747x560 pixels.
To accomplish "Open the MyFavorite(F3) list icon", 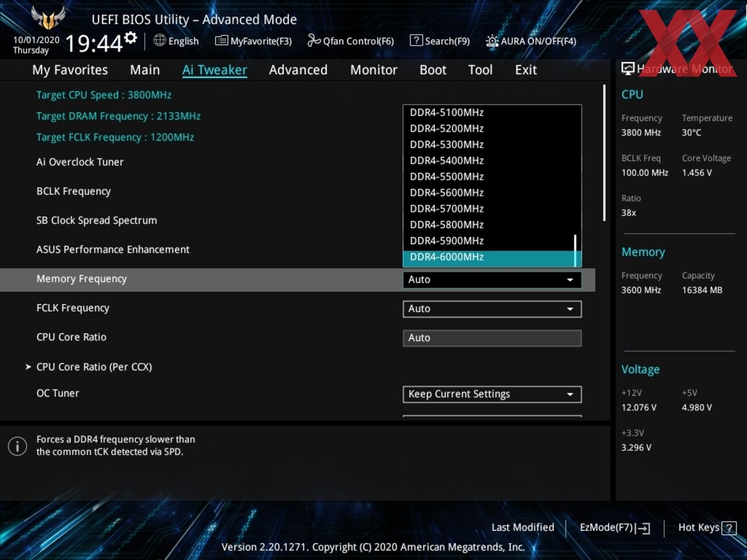I will point(221,41).
